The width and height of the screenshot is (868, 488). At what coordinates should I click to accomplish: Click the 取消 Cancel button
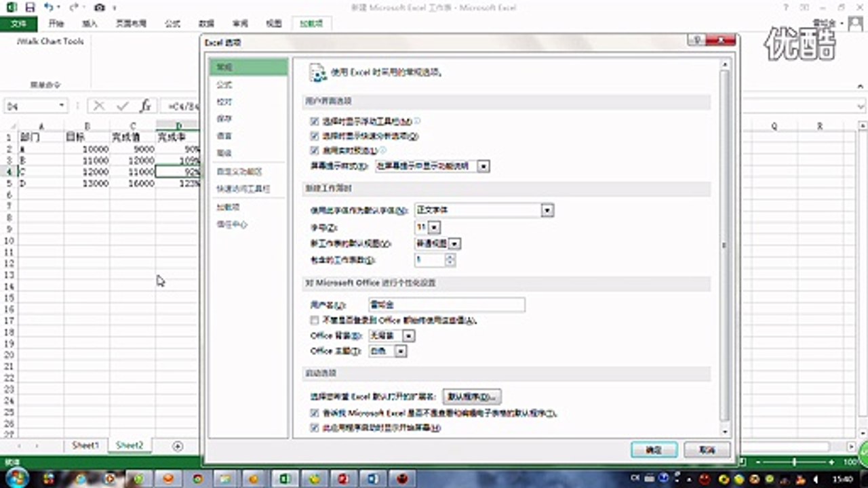click(x=707, y=449)
